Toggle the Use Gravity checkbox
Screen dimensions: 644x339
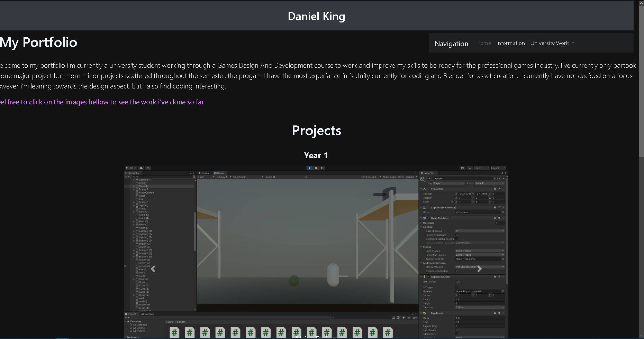click(x=457, y=330)
